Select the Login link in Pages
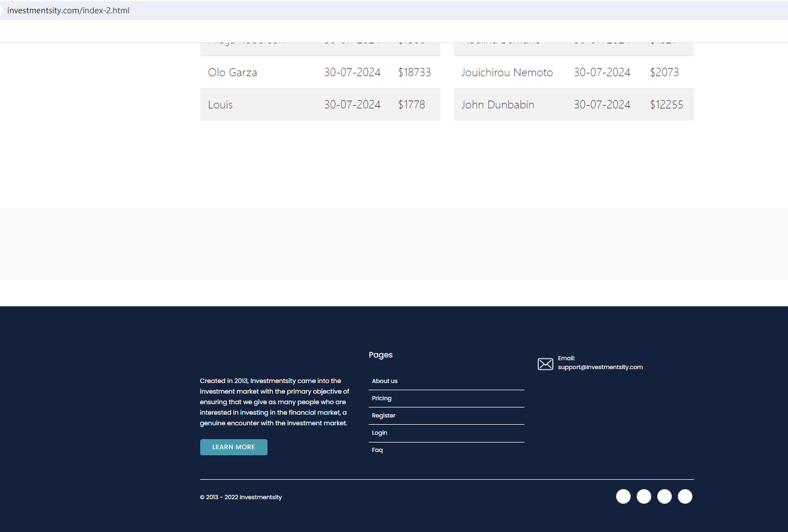Viewport: 788px width, 532px height. point(379,432)
